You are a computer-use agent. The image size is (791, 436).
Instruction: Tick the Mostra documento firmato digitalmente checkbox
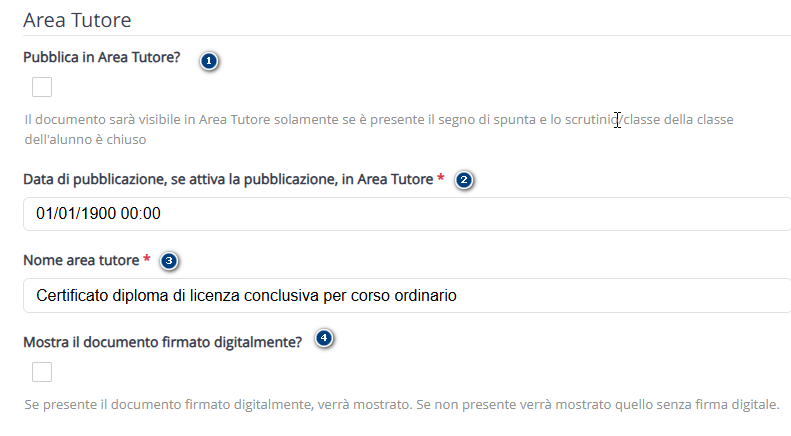pyautogui.click(x=42, y=372)
